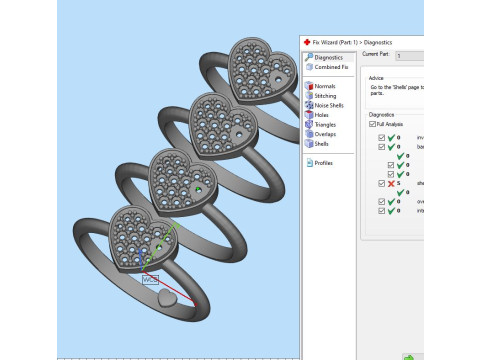This screenshot has height=360, width=480.
Task: Select the Combined Fix icon
Action: (x=309, y=67)
